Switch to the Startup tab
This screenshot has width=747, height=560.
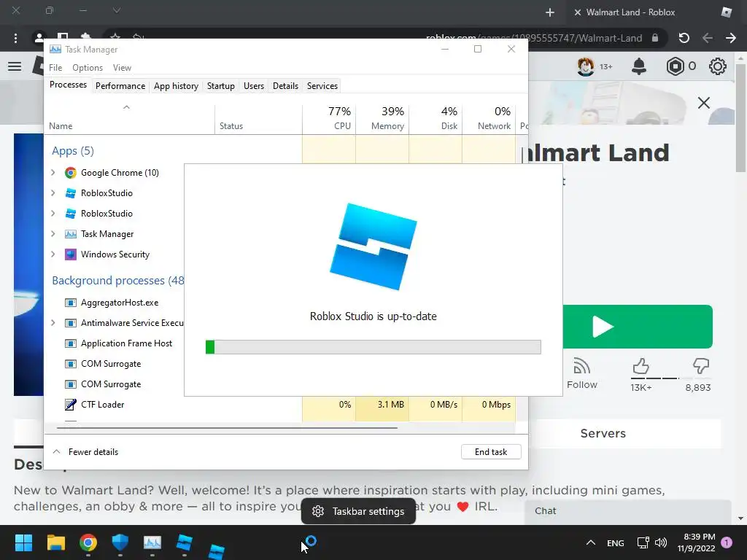(220, 86)
